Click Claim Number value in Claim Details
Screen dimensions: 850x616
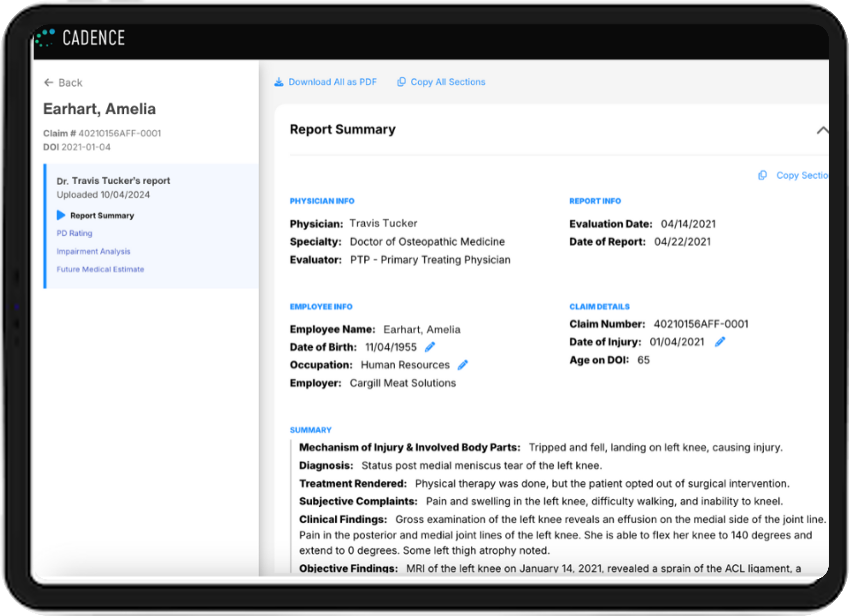pos(701,324)
